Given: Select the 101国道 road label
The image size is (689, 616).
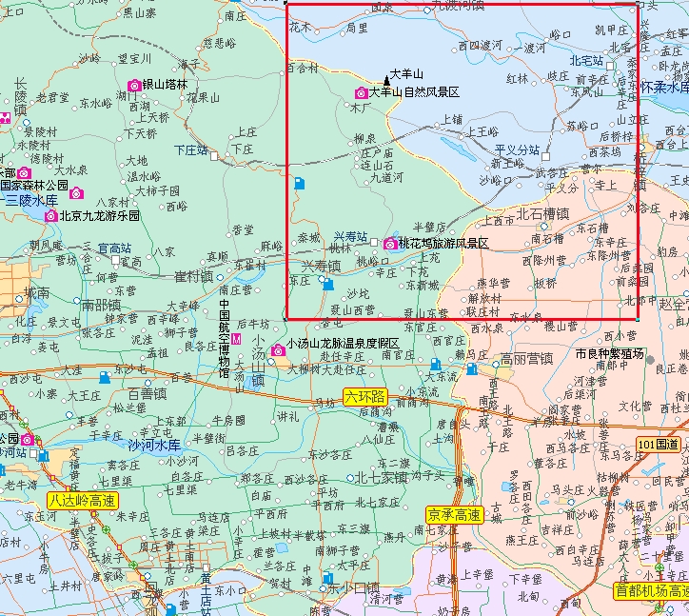Looking at the screenshot, I should coord(659,445).
